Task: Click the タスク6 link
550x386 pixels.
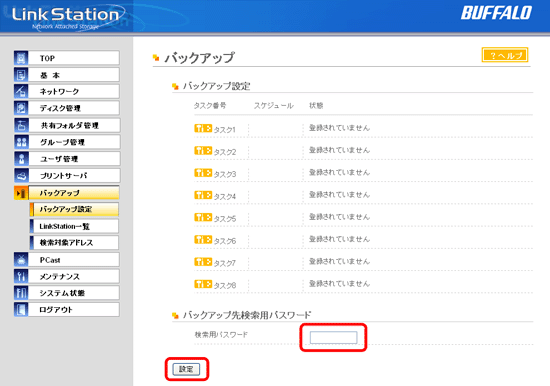Action: pyautogui.click(x=225, y=241)
